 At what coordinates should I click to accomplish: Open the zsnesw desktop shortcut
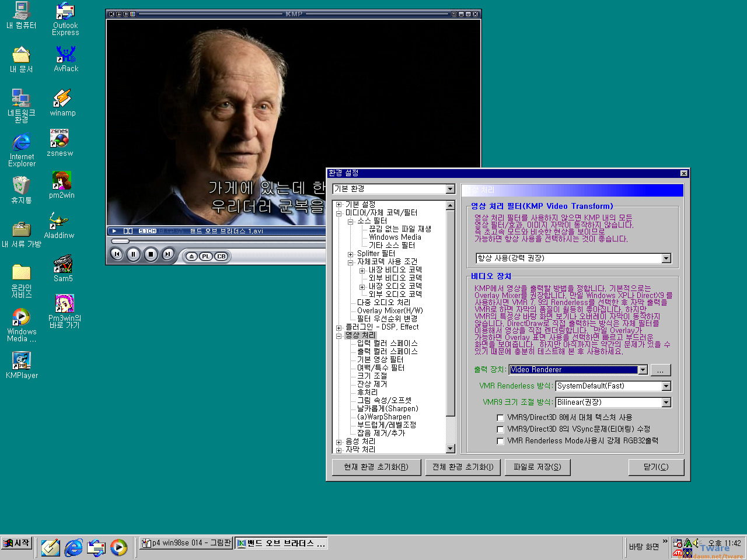coord(60,143)
